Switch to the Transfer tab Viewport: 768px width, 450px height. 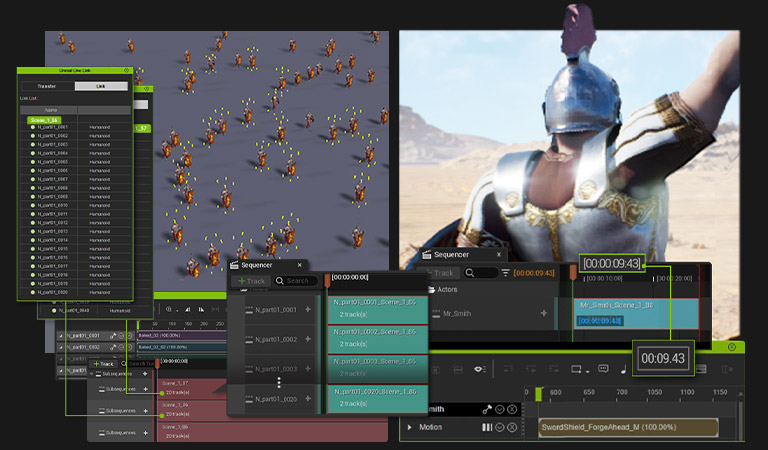tap(47, 87)
